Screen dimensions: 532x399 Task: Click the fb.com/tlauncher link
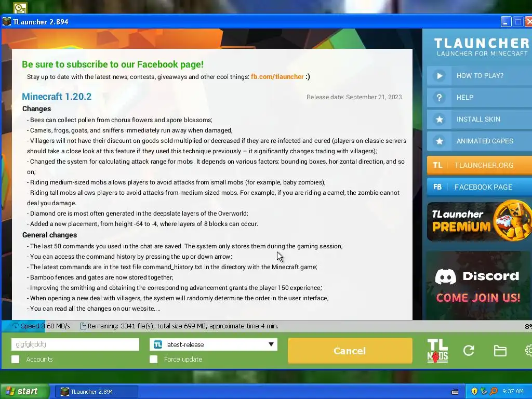pyautogui.click(x=277, y=77)
